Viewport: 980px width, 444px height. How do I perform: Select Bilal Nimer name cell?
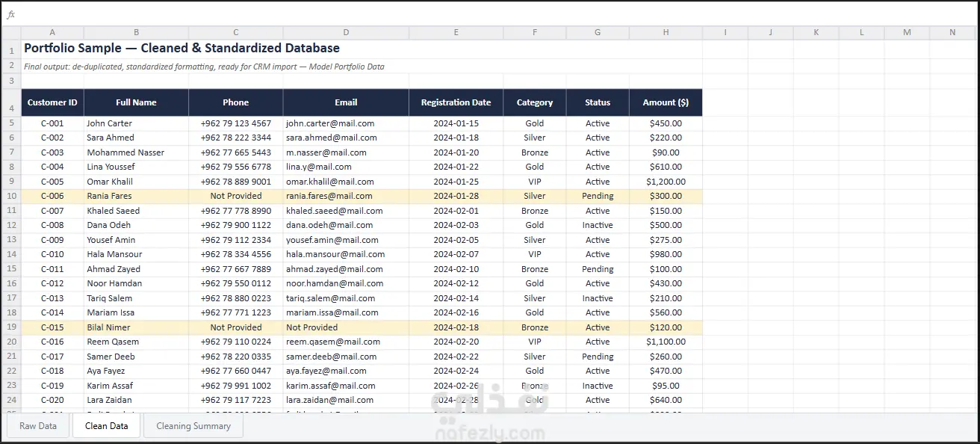(x=136, y=327)
